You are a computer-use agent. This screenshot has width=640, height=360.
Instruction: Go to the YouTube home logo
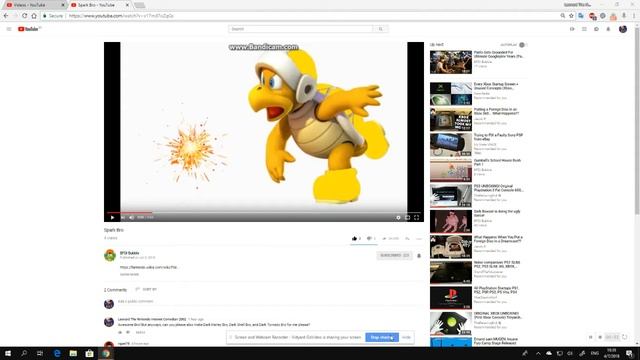pos(29,29)
